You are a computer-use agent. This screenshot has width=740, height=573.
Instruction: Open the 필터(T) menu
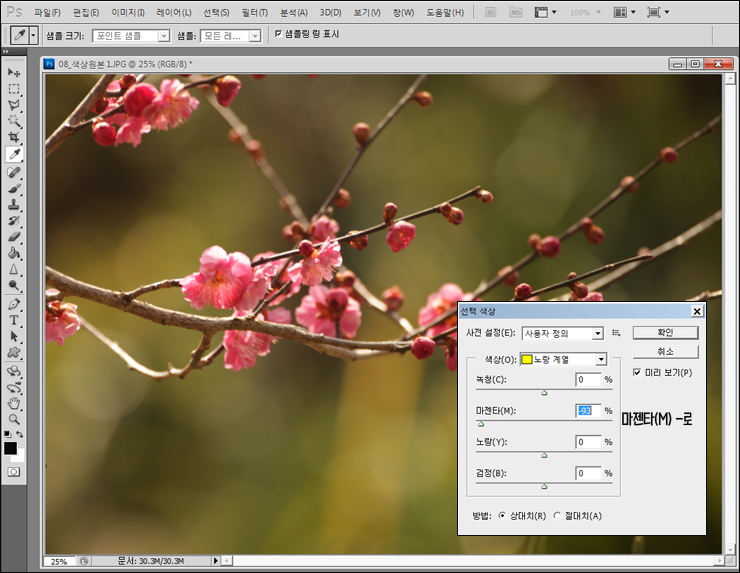(255, 13)
